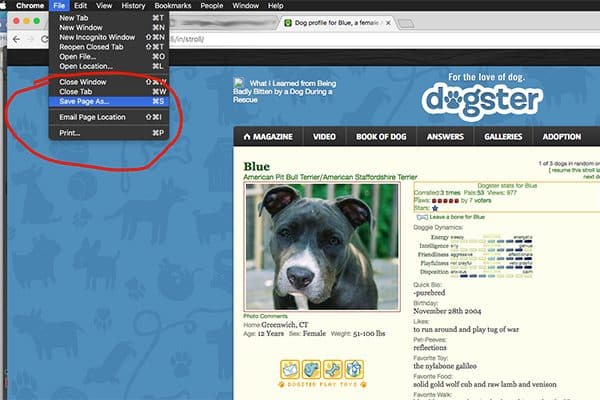Click into the browser address bar
The image size is (600, 400).
click(383, 39)
